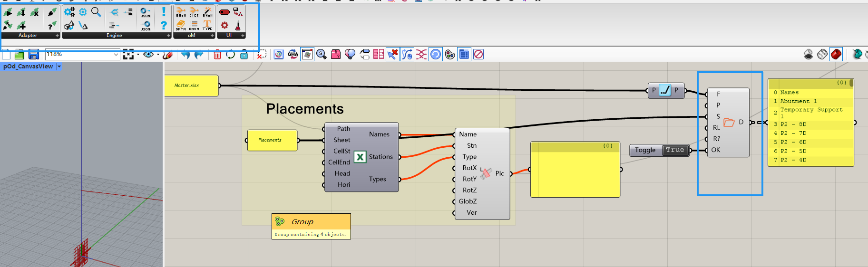Expand the Adapter panel category

(57, 36)
